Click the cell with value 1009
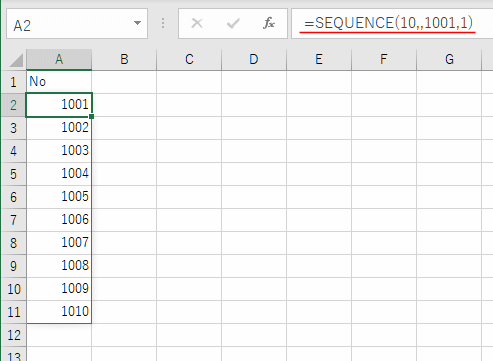The width and height of the screenshot is (493, 361). click(59, 289)
